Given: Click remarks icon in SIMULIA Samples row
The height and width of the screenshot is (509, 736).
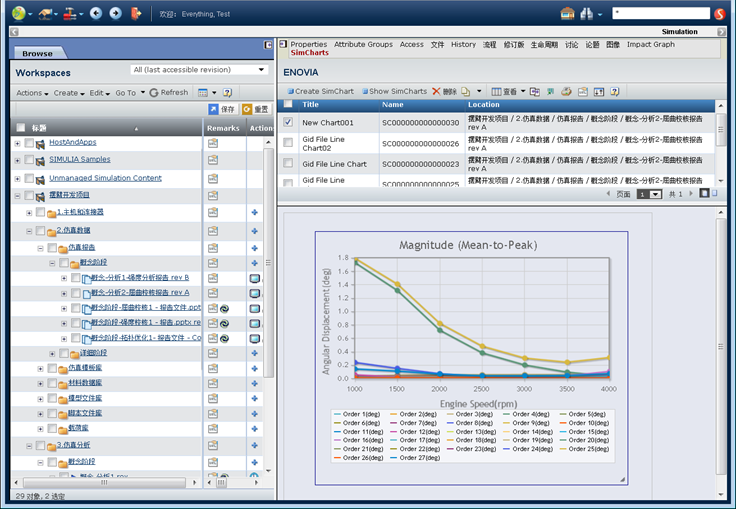Looking at the screenshot, I should (213, 160).
